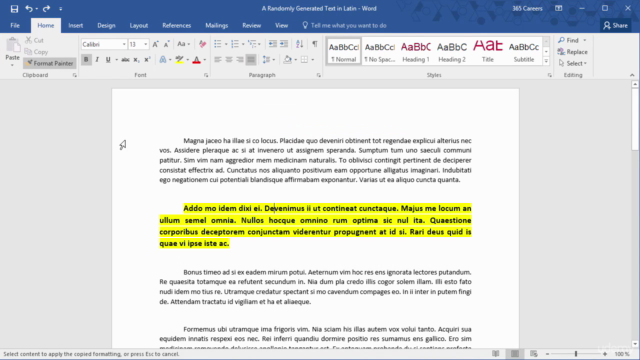Decrease font size with Shrink Font
This screenshot has height=360, width=640.
pos(167,44)
